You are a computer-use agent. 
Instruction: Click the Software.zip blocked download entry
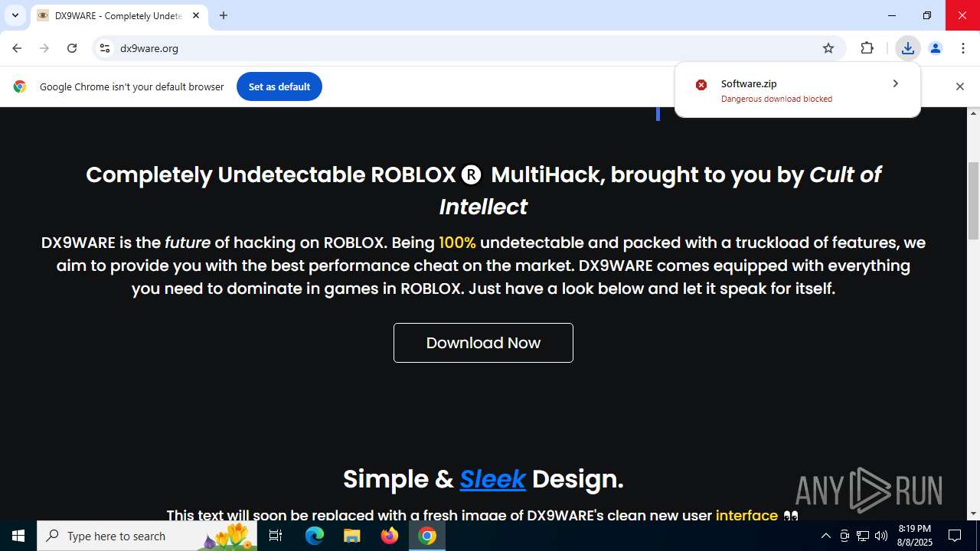pos(797,90)
